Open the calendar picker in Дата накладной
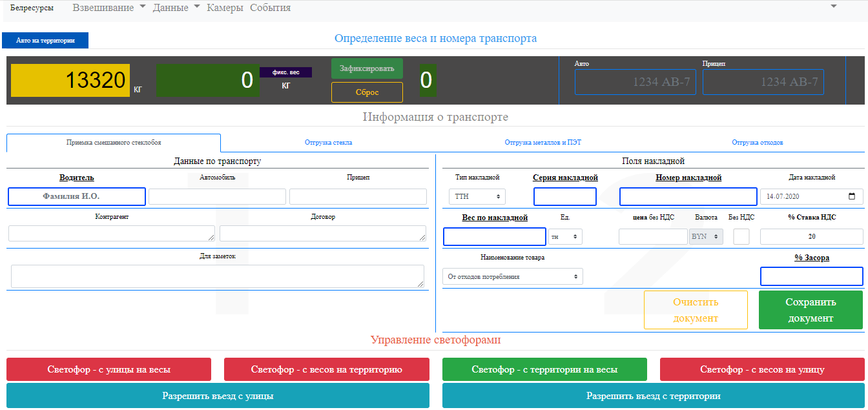The image size is (868, 410). pos(851,197)
